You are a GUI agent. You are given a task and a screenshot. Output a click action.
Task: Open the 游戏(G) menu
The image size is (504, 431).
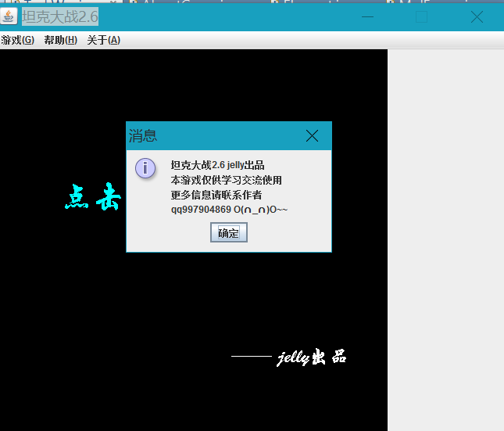pyautogui.click(x=17, y=40)
